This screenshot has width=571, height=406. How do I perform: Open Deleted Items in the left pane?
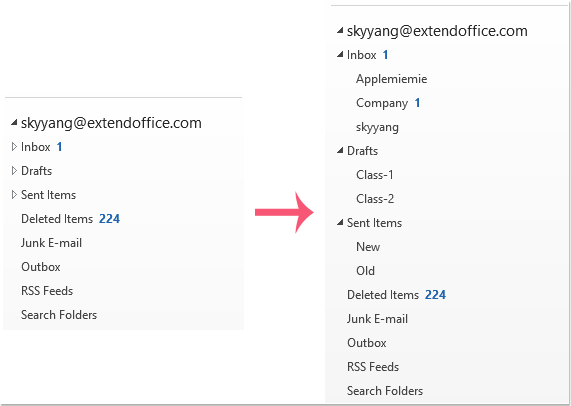click(x=70, y=219)
